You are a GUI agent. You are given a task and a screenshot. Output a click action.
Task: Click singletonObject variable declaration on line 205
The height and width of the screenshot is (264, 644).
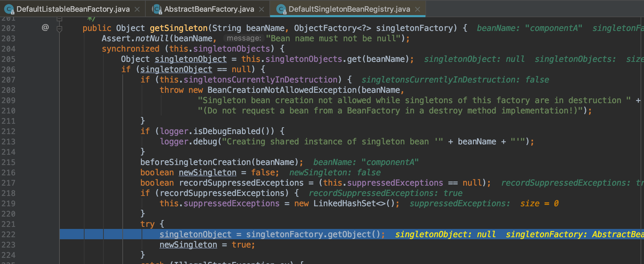[191, 59]
